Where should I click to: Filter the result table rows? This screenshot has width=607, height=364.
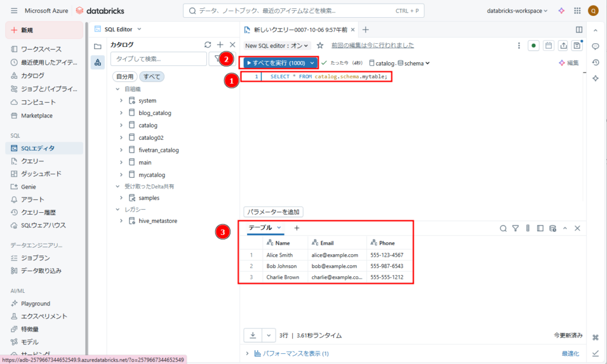coord(515,228)
